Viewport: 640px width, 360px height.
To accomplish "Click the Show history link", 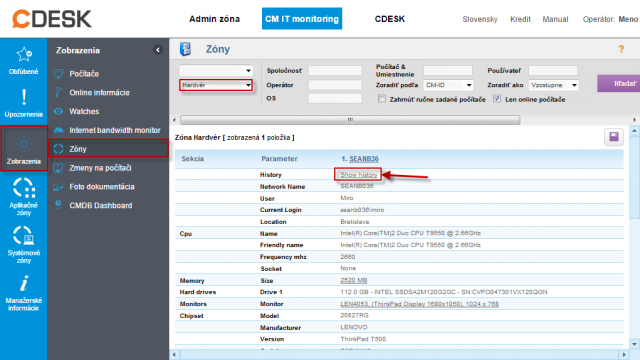I will (x=358, y=175).
